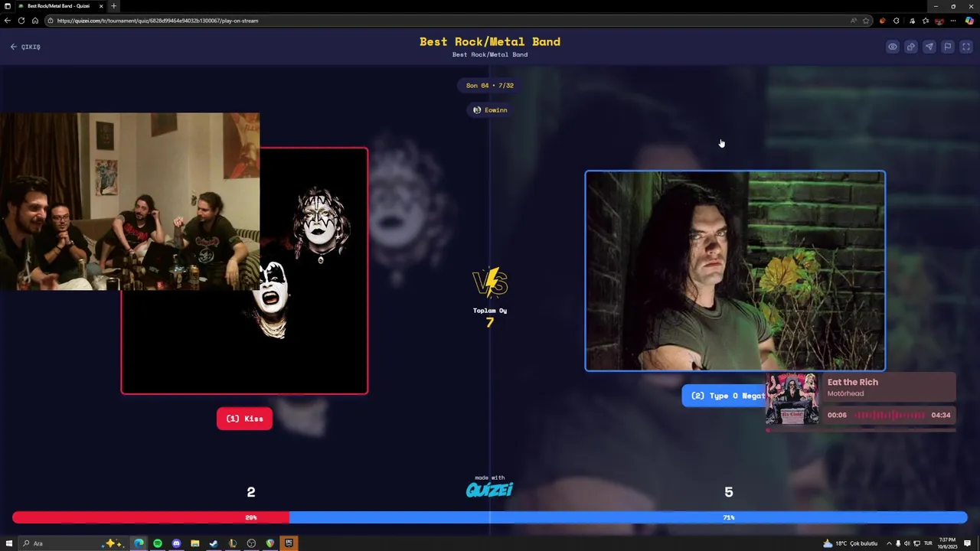
Task: Open the 7:37 PM clock and calendar
Action: [x=949, y=543]
